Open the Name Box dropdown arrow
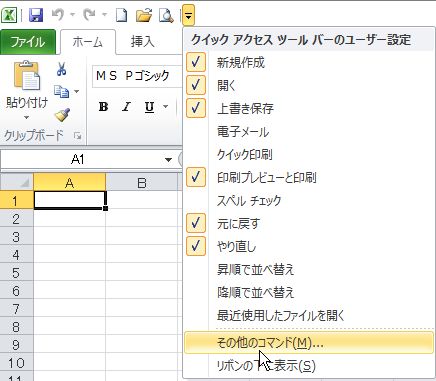 pyautogui.click(x=168, y=160)
